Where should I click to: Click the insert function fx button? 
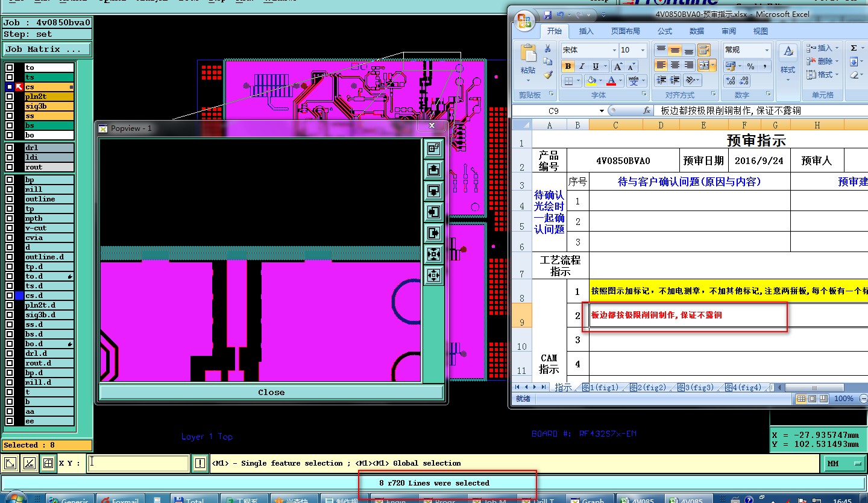tap(647, 110)
